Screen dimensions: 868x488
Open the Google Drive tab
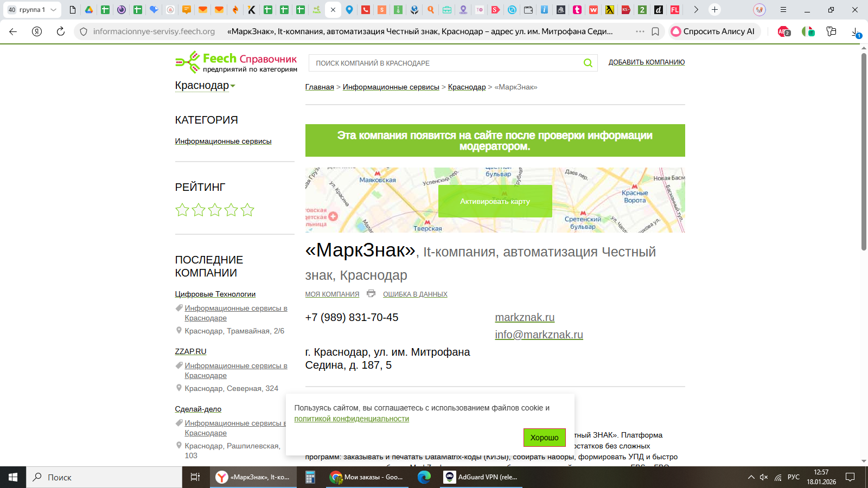[89, 10]
